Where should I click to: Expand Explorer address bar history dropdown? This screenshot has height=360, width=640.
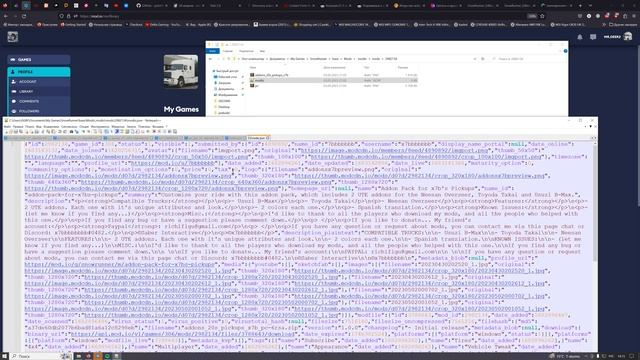(475, 59)
